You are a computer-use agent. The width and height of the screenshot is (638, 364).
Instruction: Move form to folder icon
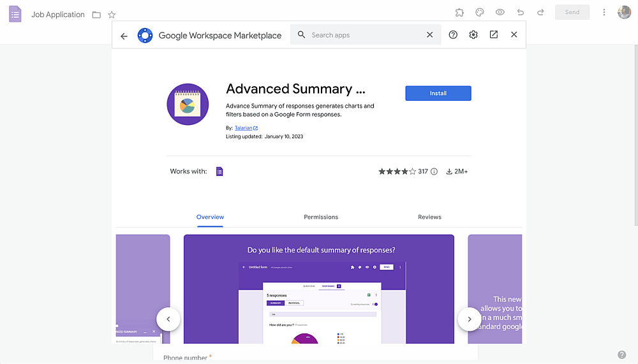96,15
